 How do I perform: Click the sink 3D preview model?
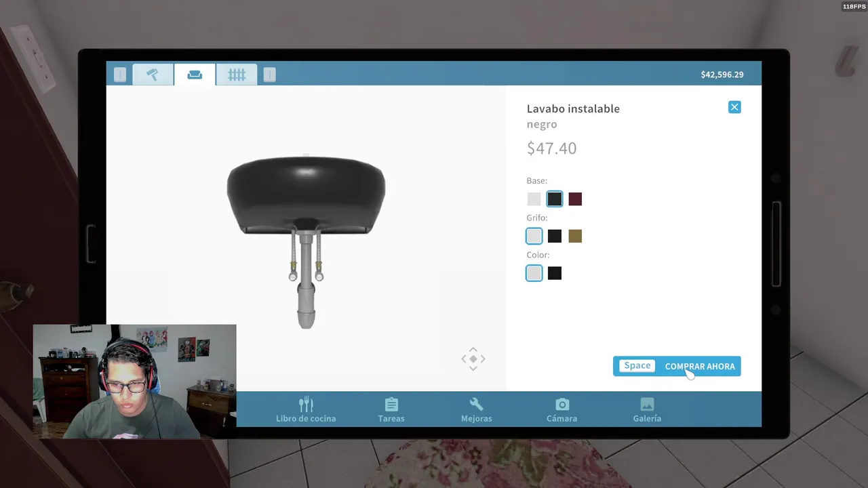[306, 241]
